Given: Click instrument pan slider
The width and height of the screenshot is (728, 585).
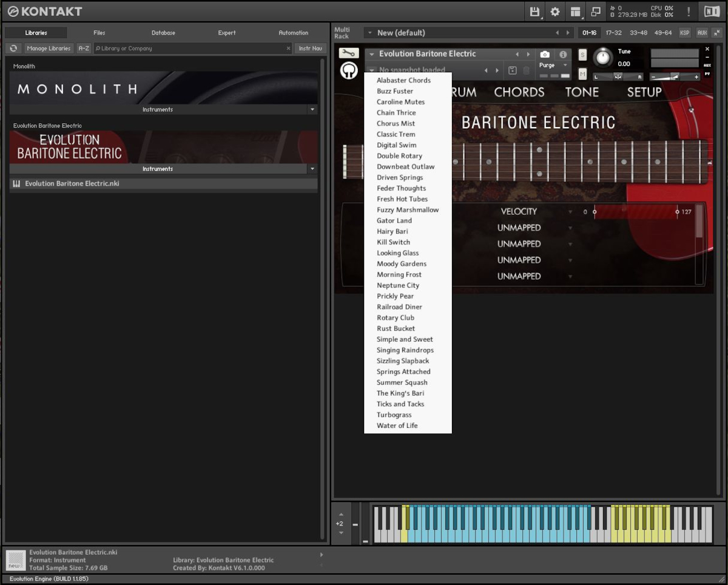Looking at the screenshot, I should 618,77.
